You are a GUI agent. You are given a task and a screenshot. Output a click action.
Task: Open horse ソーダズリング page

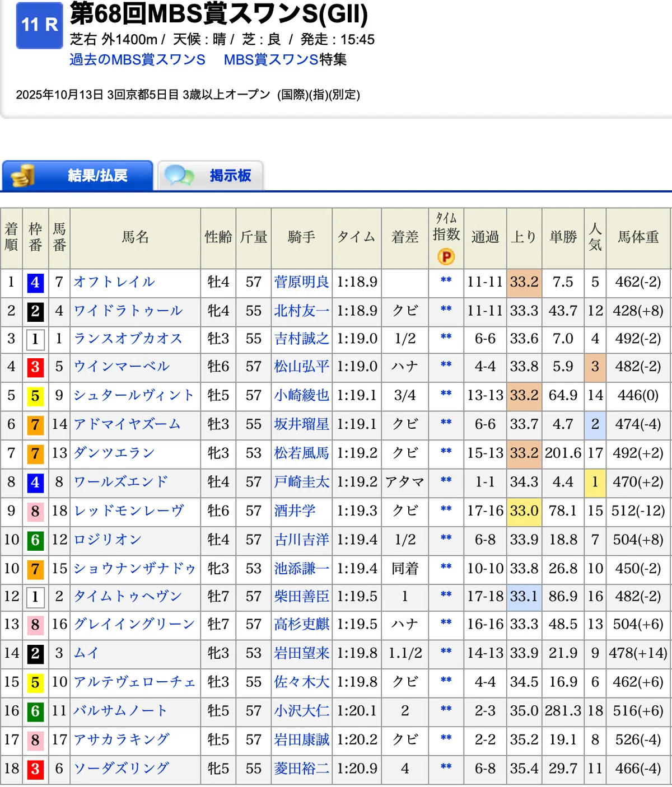pyautogui.click(x=122, y=769)
